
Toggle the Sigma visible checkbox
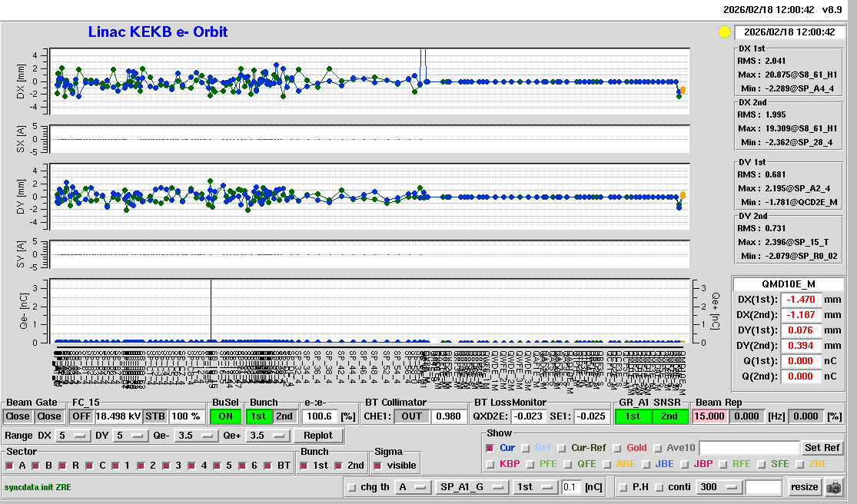point(377,466)
